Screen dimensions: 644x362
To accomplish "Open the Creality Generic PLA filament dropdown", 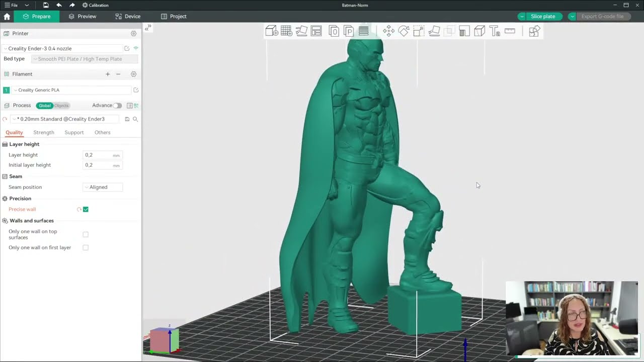I will coord(71,90).
